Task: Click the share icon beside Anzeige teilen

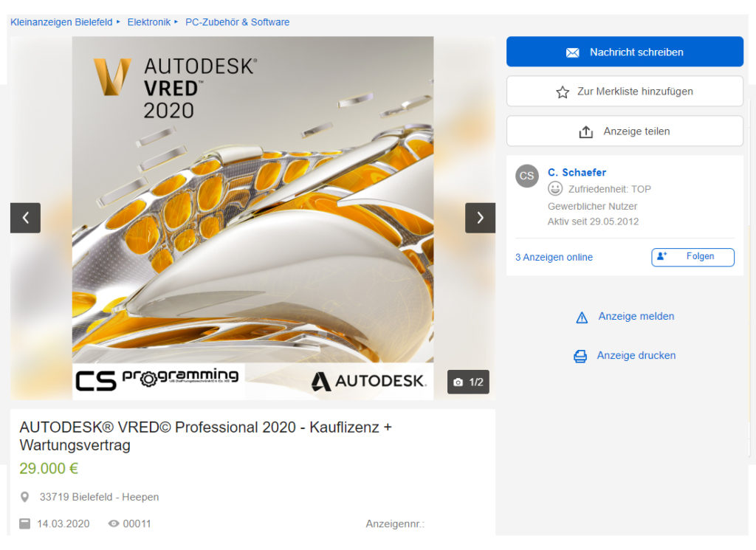Action: pyautogui.click(x=586, y=131)
